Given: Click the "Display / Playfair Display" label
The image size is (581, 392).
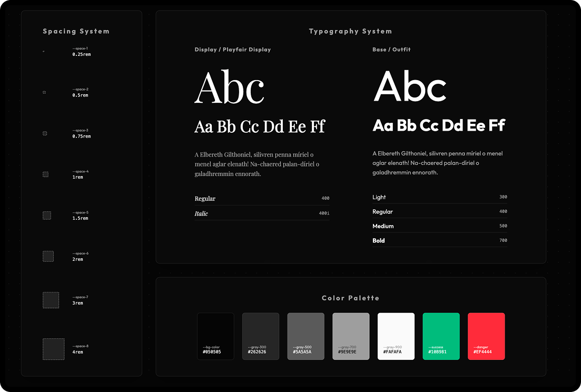Looking at the screenshot, I should point(232,50).
